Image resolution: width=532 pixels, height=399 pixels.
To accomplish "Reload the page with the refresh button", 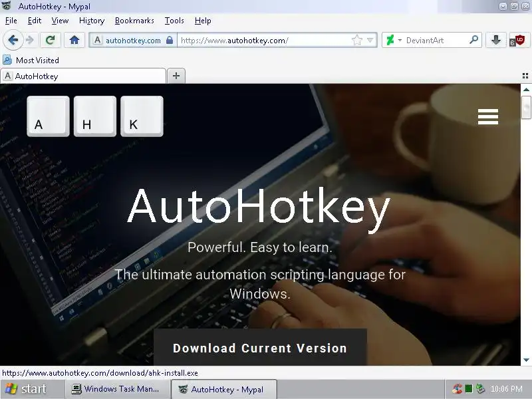I will [x=51, y=41].
